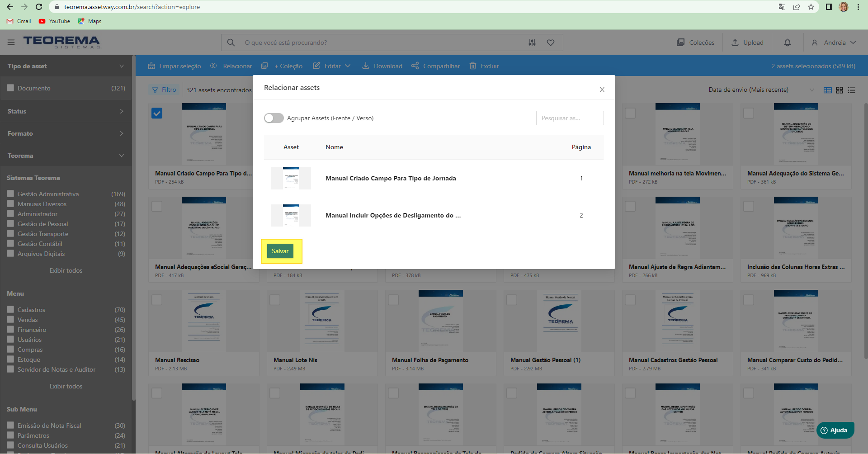Click the Upload button
The height and width of the screenshot is (454, 868).
[x=747, y=43]
